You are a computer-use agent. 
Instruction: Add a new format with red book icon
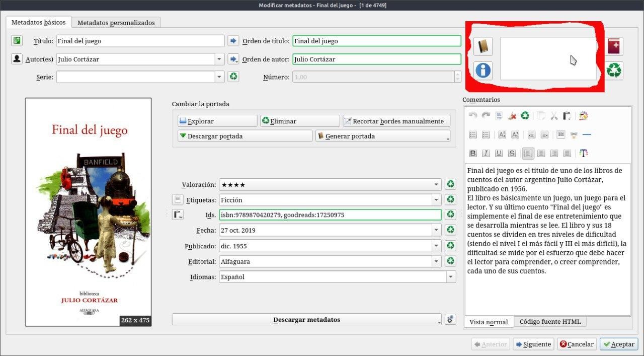tap(614, 46)
